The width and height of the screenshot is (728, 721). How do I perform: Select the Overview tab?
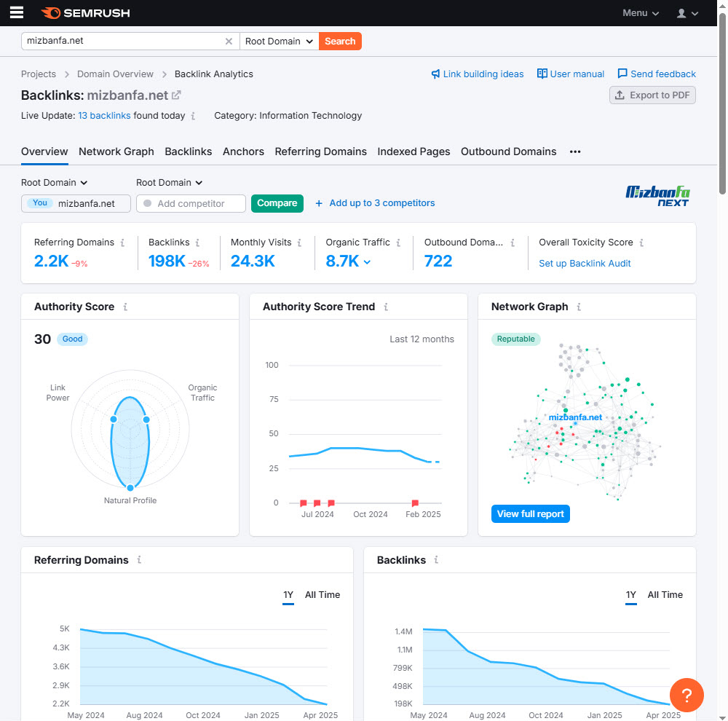[x=44, y=152]
